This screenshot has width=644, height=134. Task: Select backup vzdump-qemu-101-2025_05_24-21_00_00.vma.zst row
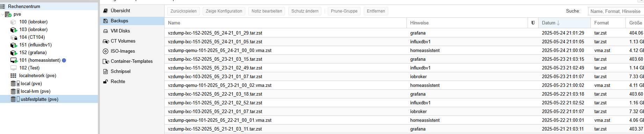click(x=404, y=50)
